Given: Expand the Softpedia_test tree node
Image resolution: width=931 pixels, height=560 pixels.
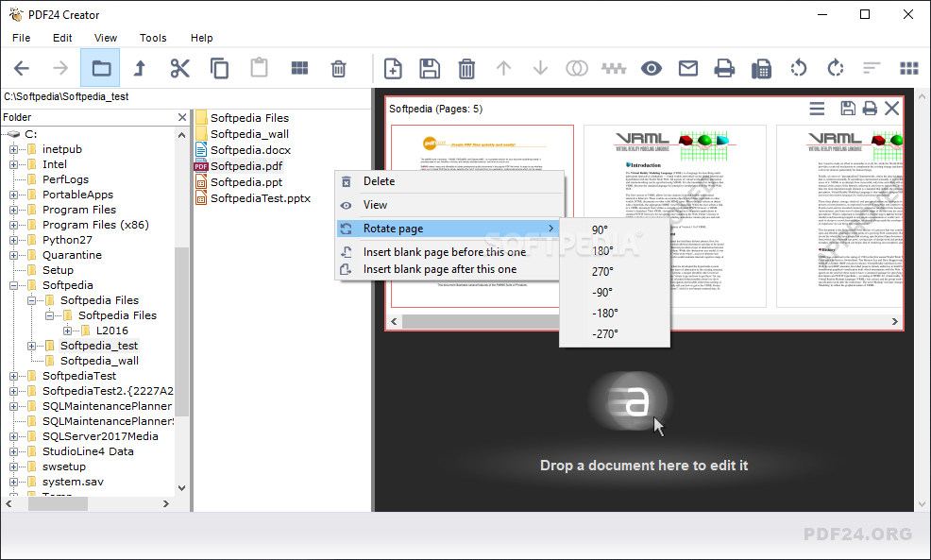Looking at the screenshot, I should tap(31, 346).
